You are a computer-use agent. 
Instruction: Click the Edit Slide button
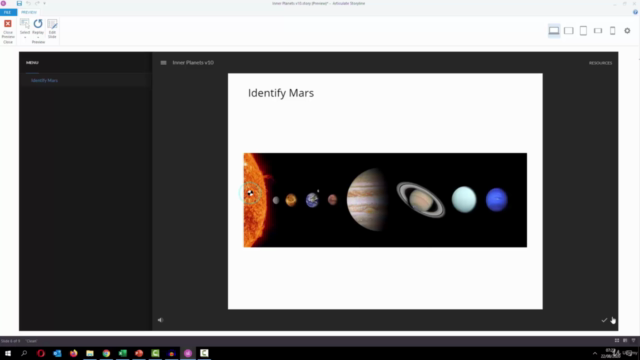pyautogui.click(x=52, y=29)
